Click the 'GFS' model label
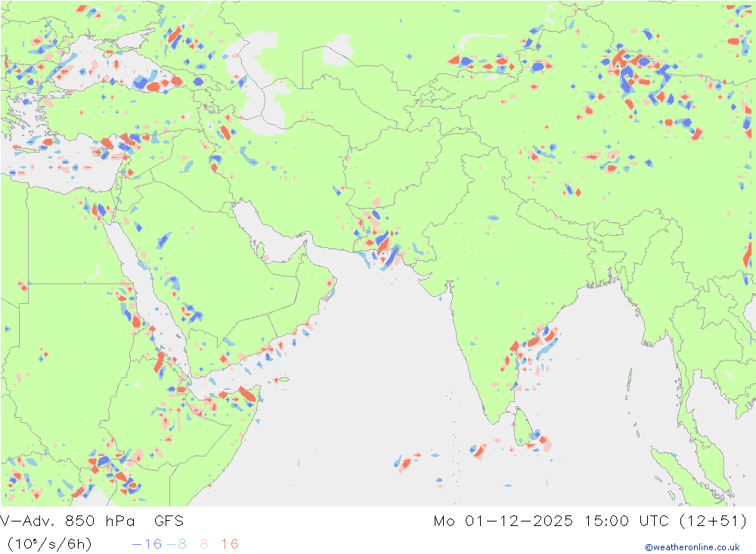Image resolution: width=756 pixels, height=554 pixels. (x=169, y=522)
